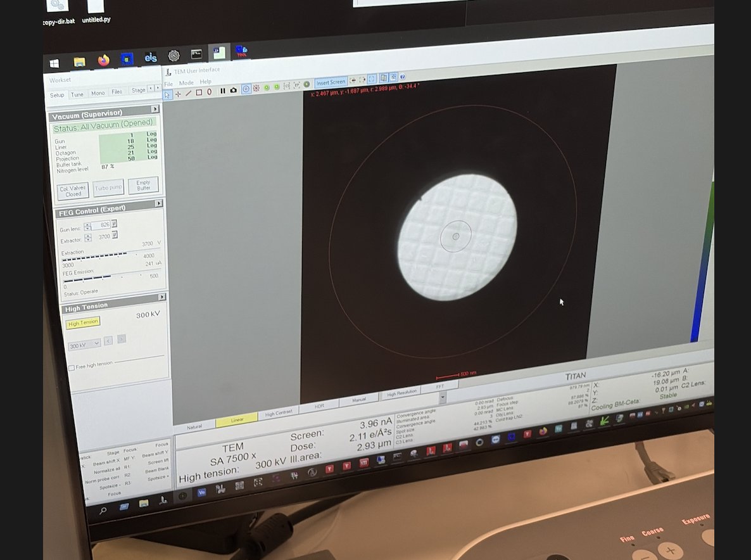751x560 pixels.
Task: Select the arrow pointer tool in TEM toolbar
Action: click(167, 95)
